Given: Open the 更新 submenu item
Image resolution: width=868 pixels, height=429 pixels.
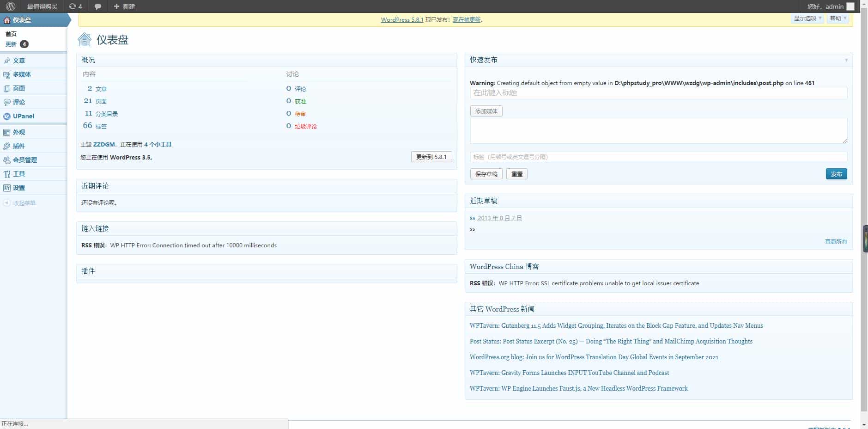Looking at the screenshot, I should (x=11, y=44).
